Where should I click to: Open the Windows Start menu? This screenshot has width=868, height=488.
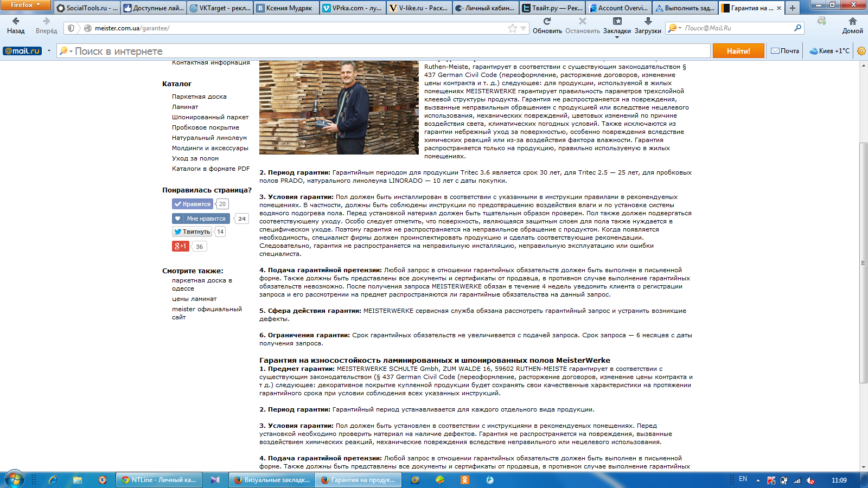(14, 480)
